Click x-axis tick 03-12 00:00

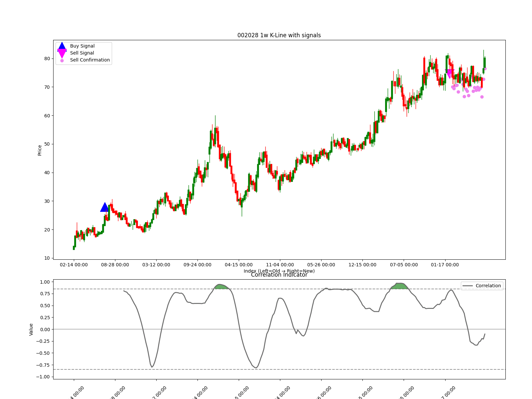pyautogui.click(x=156, y=265)
